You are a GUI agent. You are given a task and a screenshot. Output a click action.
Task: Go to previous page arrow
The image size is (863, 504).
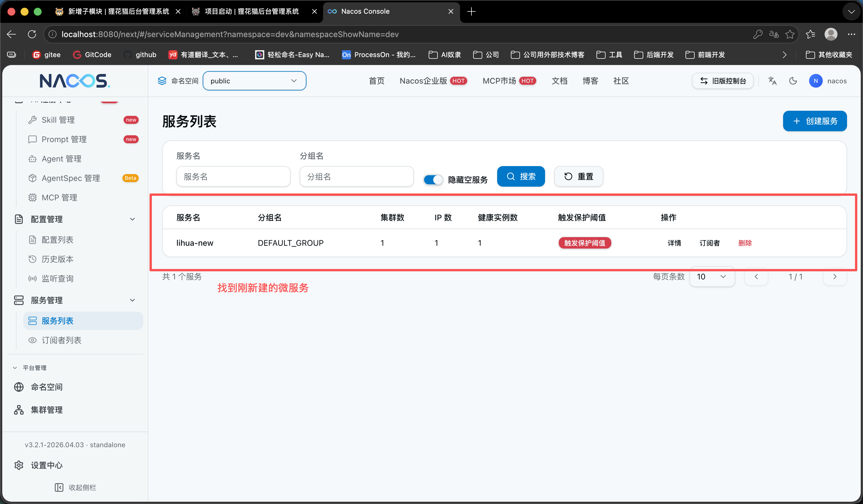tap(756, 277)
